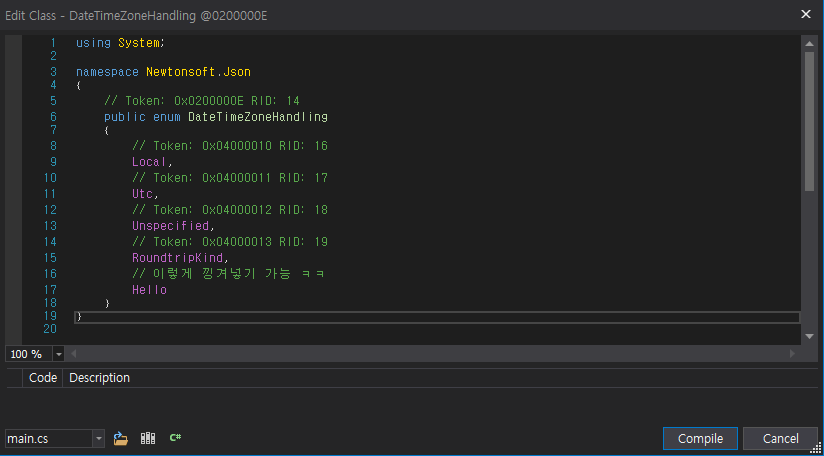Click the resize grip at the dialog corner
Image resolution: width=824 pixels, height=456 pixels.
(818, 450)
